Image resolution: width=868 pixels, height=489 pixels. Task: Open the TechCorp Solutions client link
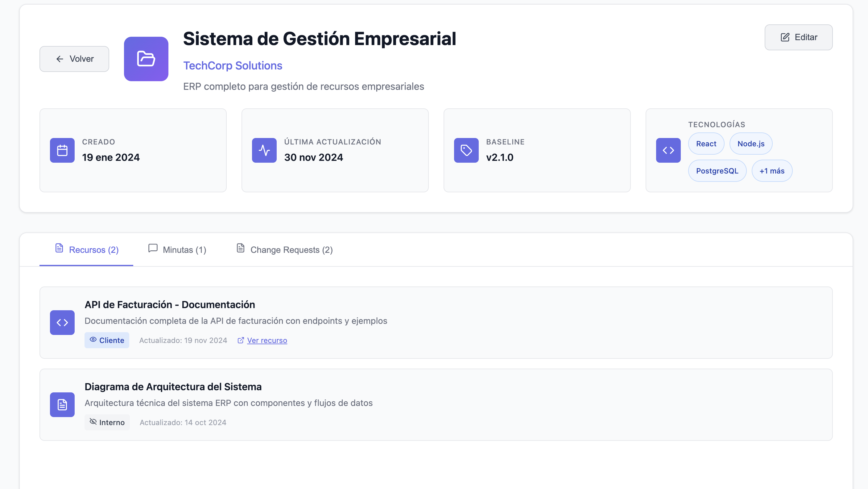(x=233, y=66)
